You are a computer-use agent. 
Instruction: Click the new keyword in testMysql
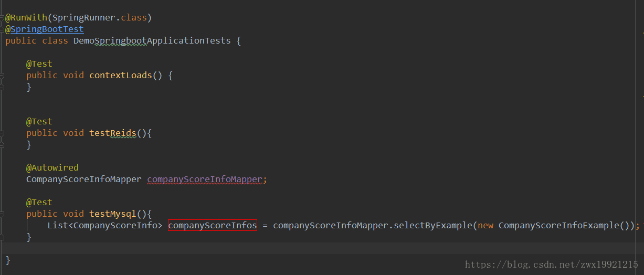485,225
